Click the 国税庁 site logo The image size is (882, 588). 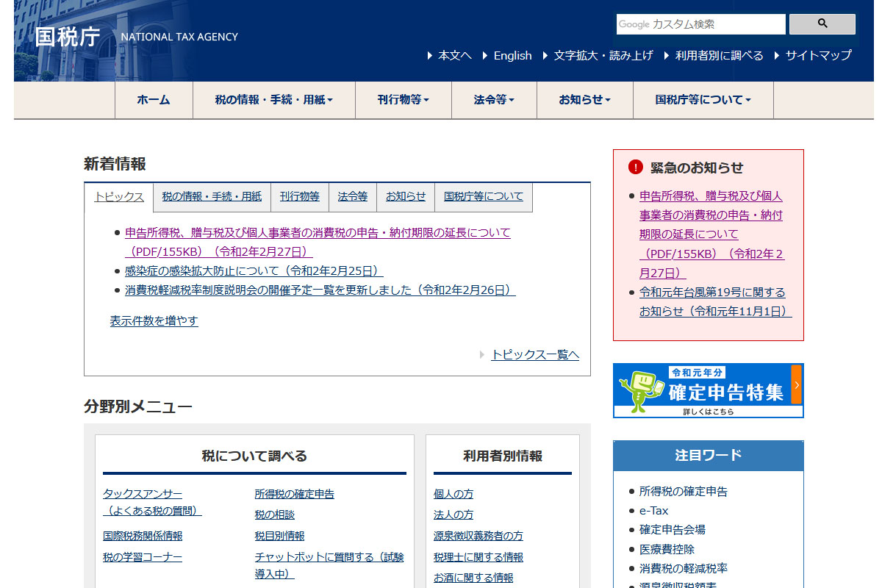coord(68,37)
